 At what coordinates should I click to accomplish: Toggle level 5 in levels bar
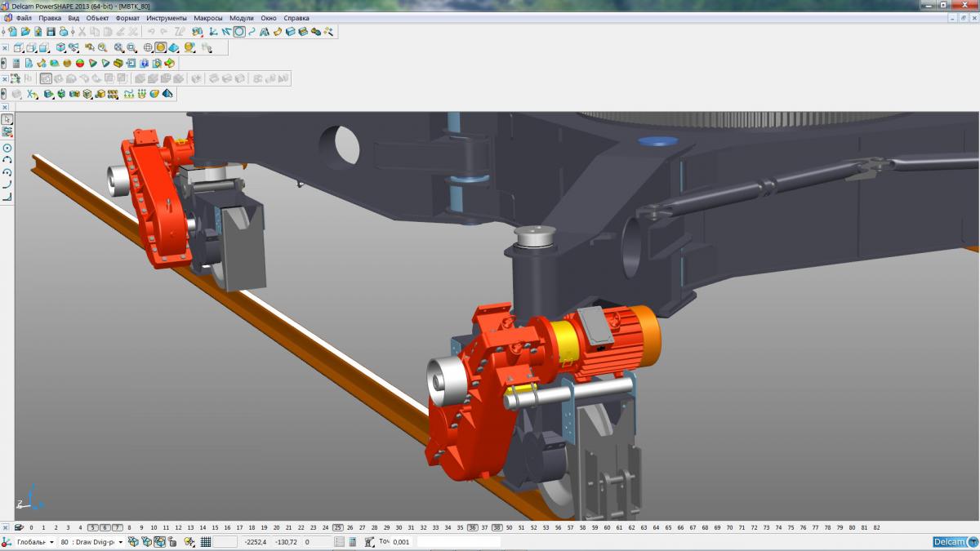[93, 527]
